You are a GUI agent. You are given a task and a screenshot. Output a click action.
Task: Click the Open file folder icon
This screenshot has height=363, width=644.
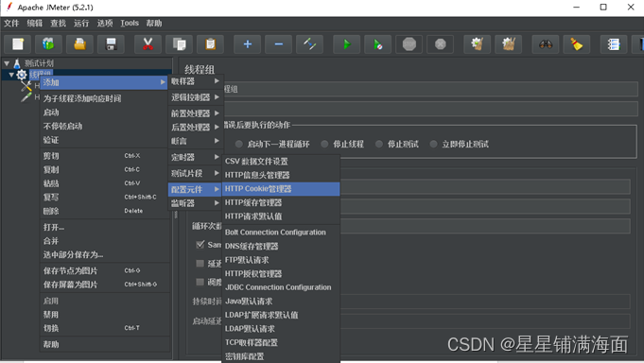79,43
